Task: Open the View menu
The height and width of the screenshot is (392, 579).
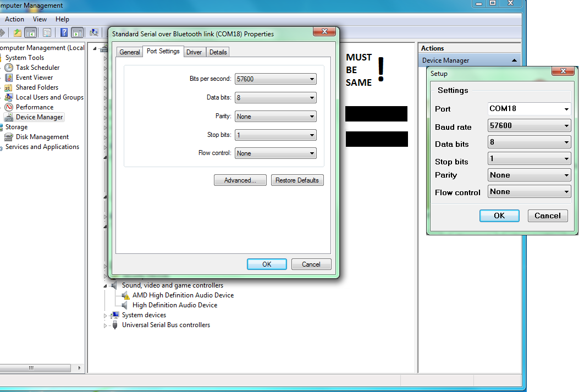Action: tap(40, 19)
